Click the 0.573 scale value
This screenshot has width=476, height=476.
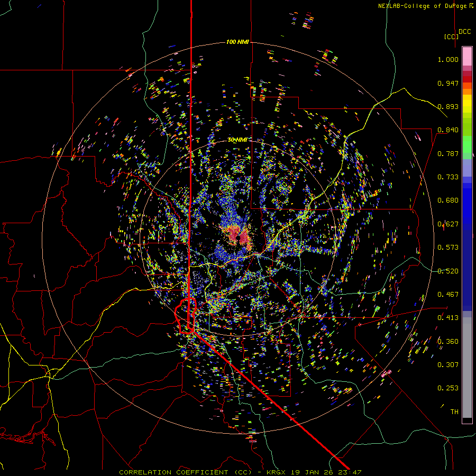pos(448,248)
